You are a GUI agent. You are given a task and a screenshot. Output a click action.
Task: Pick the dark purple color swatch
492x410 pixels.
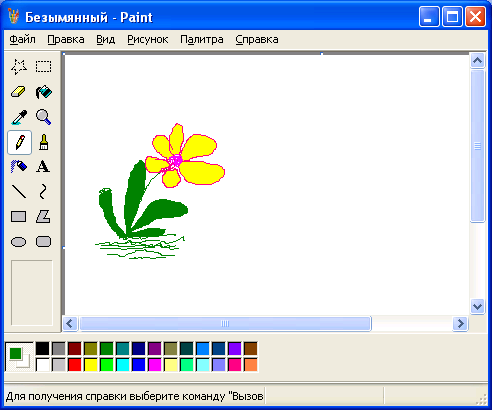(x=155, y=349)
